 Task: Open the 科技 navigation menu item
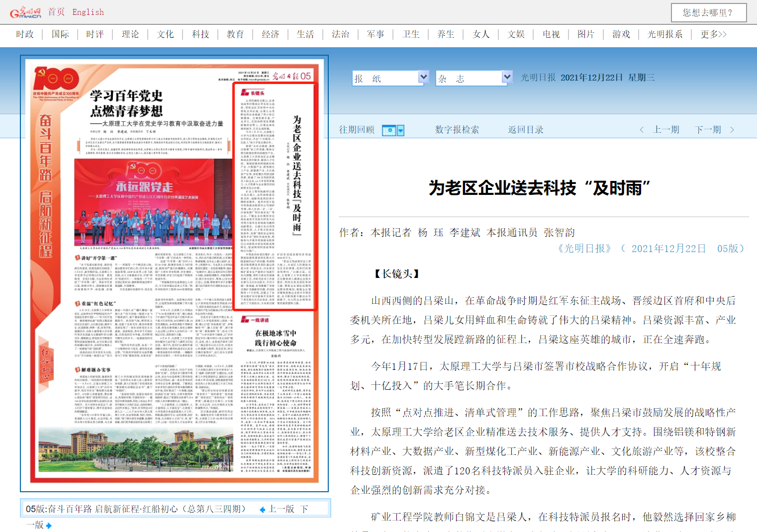[x=200, y=34]
